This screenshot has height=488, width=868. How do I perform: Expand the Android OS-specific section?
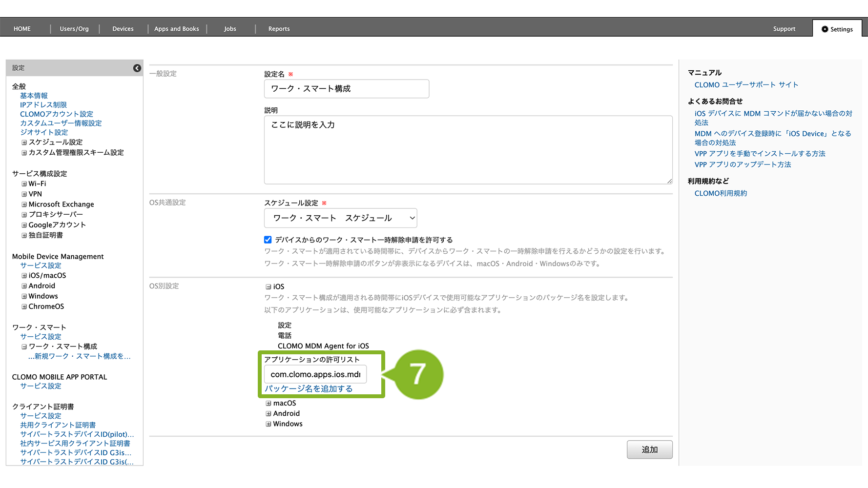coord(269,413)
